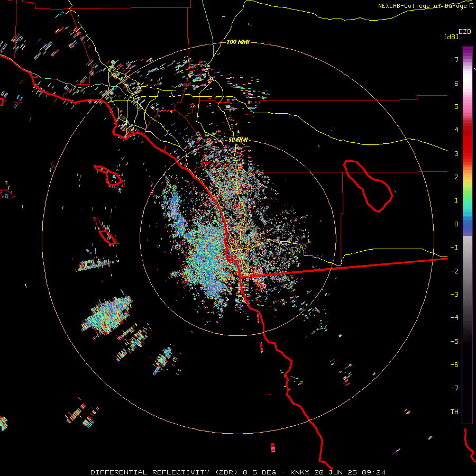Click the "5" value on the scale
The width and height of the screenshot is (476, 476).
coord(456,106)
